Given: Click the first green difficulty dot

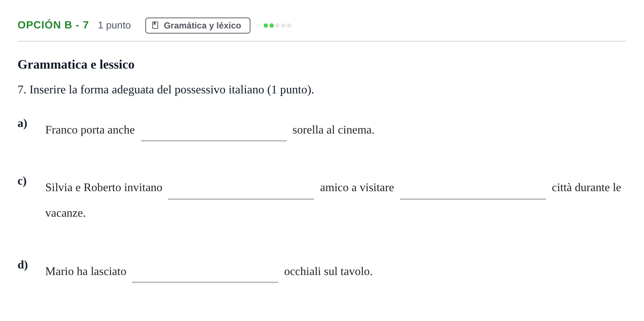Looking at the screenshot, I should [x=266, y=26].
